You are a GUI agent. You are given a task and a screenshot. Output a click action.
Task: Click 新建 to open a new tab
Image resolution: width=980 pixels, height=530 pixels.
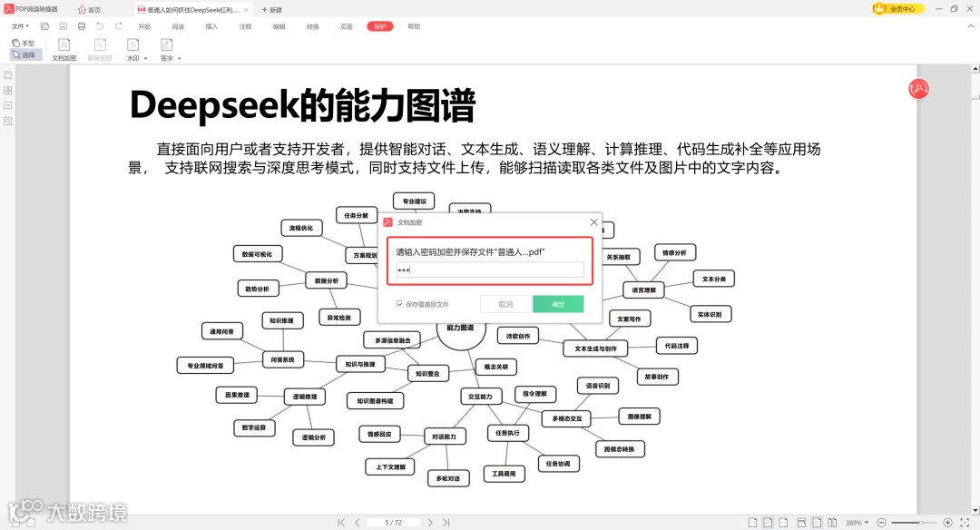[x=272, y=10]
